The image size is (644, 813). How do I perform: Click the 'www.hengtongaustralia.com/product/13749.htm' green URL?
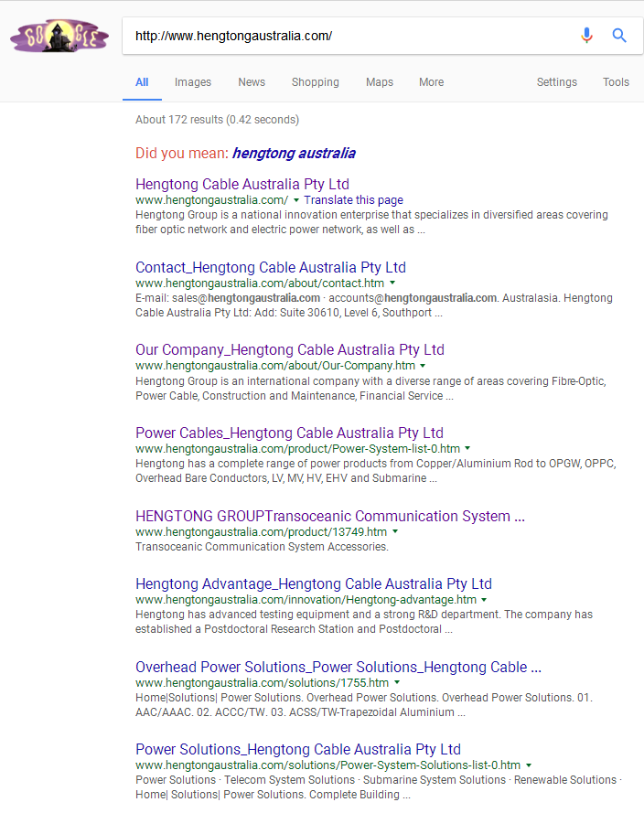pos(262,532)
